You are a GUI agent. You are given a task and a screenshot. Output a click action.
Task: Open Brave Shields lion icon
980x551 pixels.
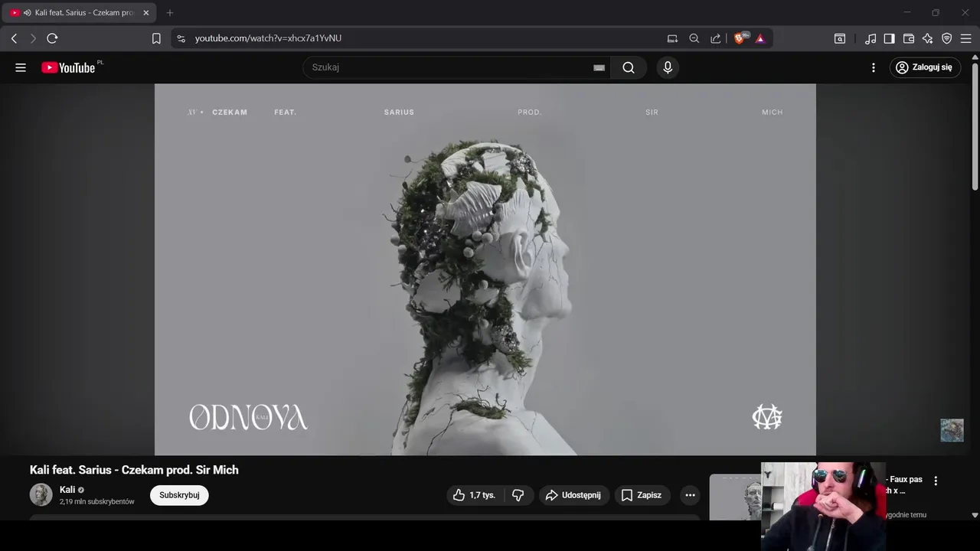[740, 38]
